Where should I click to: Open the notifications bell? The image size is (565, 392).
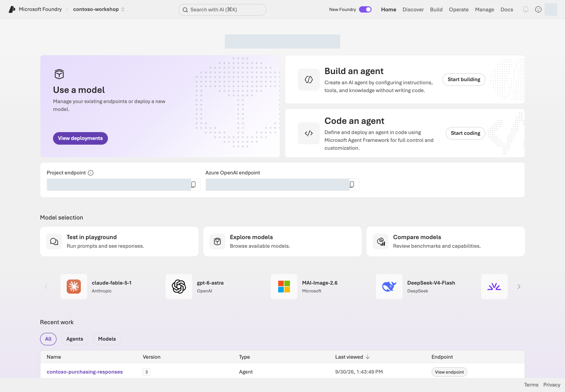(526, 9)
